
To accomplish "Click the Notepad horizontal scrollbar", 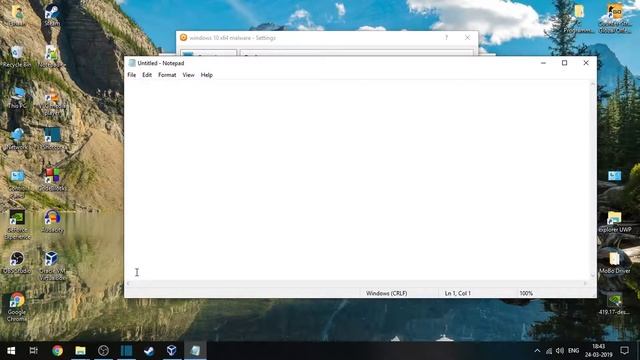I will (x=358, y=283).
